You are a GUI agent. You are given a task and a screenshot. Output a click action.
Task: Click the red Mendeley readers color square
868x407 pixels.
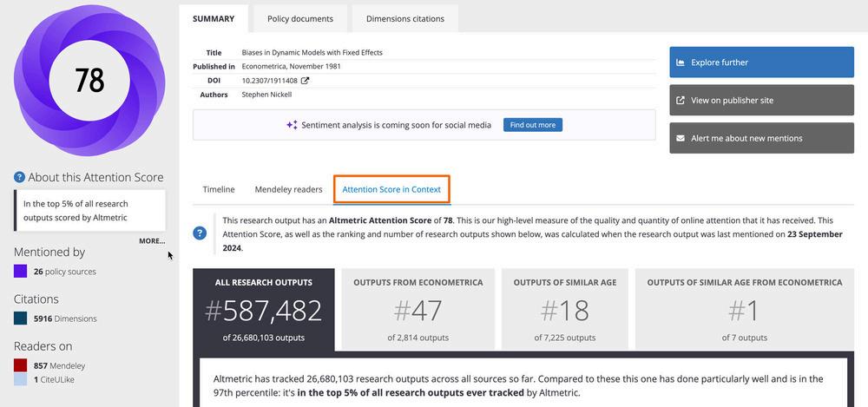pyautogui.click(x=21, y=365)
